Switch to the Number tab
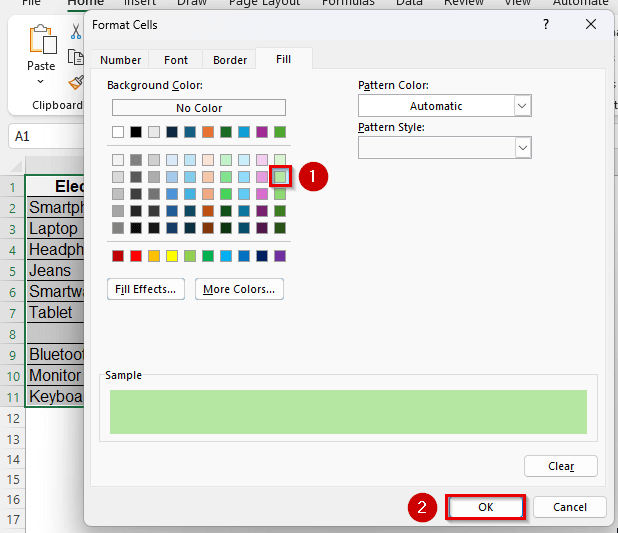This screenshot has width=618, height=533. click(x=121, y=60)
